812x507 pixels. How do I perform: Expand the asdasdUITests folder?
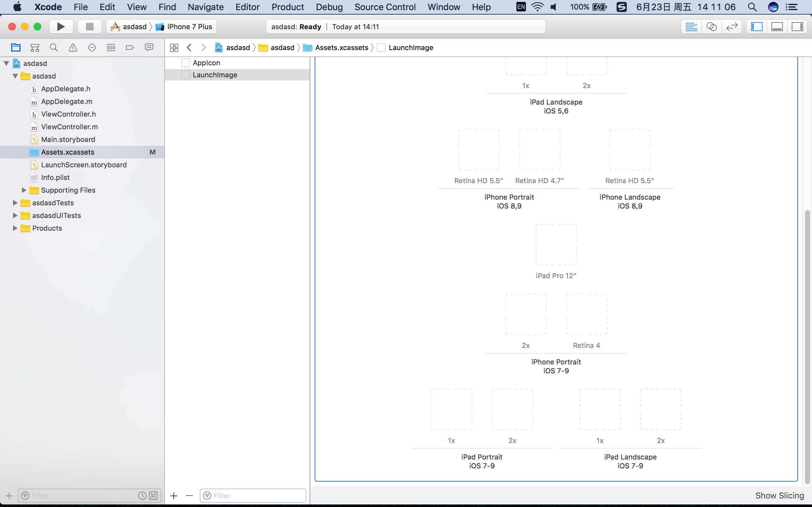tap(14, 215)
